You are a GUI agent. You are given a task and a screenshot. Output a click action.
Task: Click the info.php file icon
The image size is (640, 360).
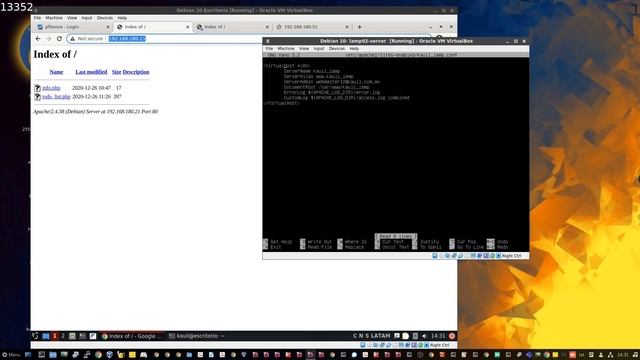(37, 88)
